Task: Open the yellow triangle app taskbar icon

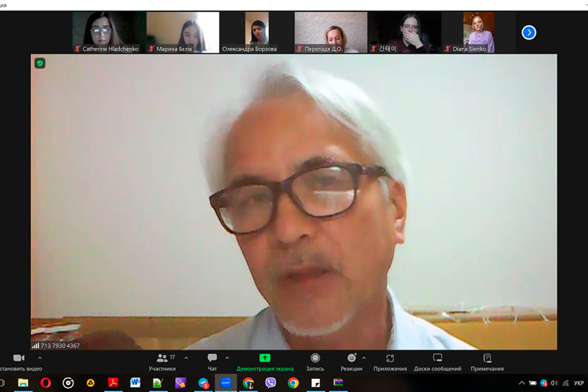Action: [x=90, y=383]
